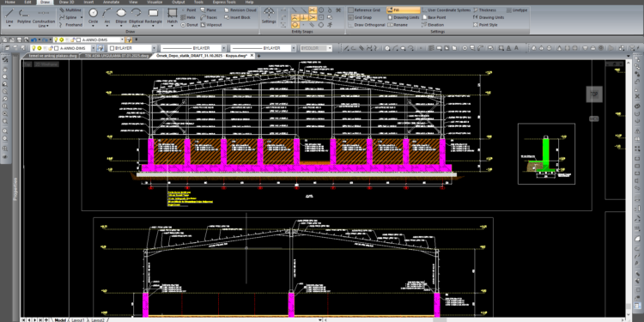Toggle the Fill setting
The height and width of the screenshot is (322, 644).
point(404,9)
